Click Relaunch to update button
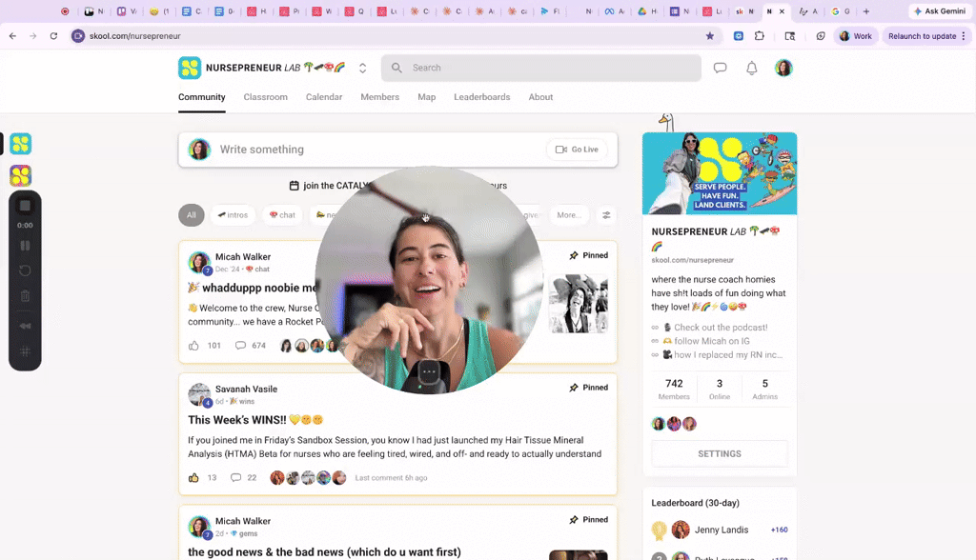Image resolution: width=976 pixels, height=560 pixels. click(x=926, y=36)
